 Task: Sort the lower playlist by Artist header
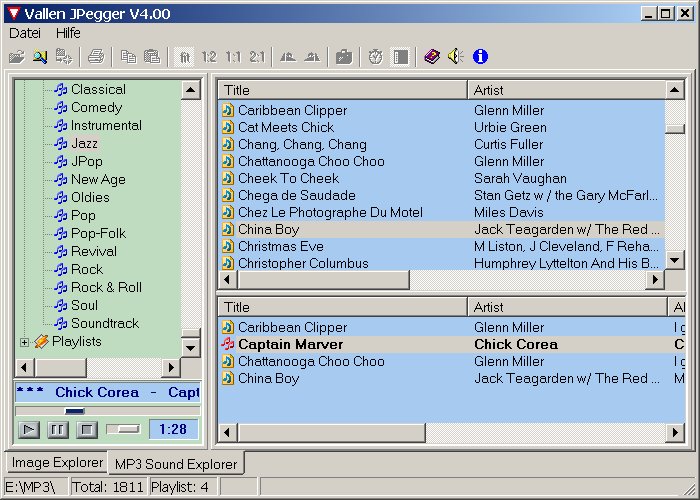click(567, 307)
